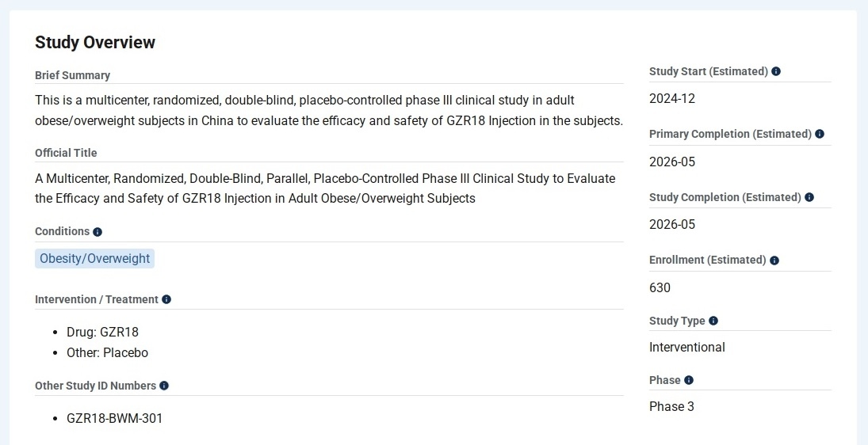Click the enrollment value 630
The image size is (868, 445).
coord(660,287)
